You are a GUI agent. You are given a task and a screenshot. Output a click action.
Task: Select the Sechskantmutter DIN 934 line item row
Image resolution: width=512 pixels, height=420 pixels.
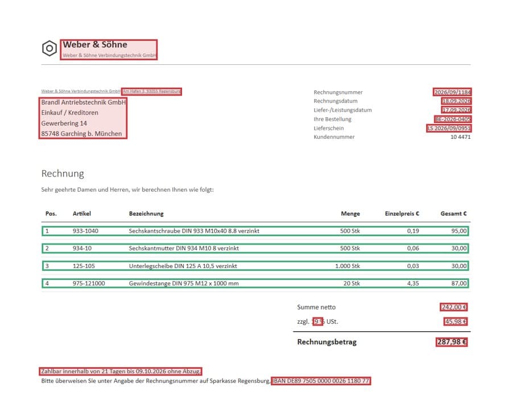tap(255, 248)
